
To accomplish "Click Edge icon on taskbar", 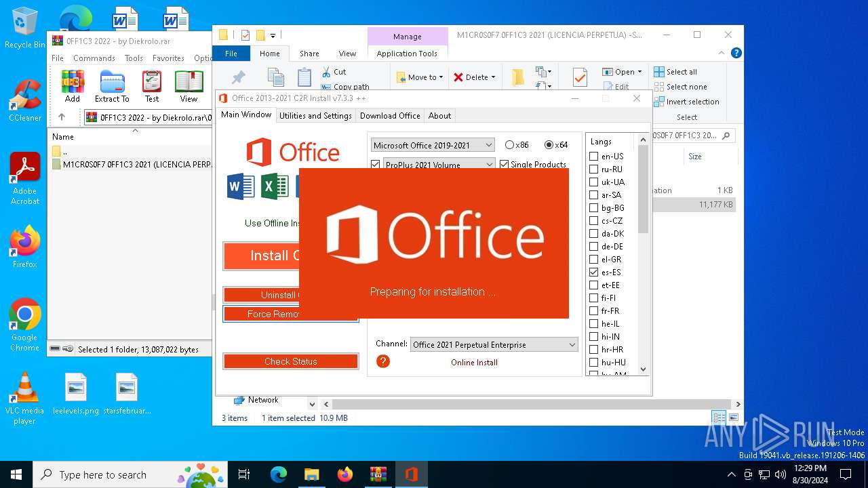I will pyautogui.click(x=279, y=474).
